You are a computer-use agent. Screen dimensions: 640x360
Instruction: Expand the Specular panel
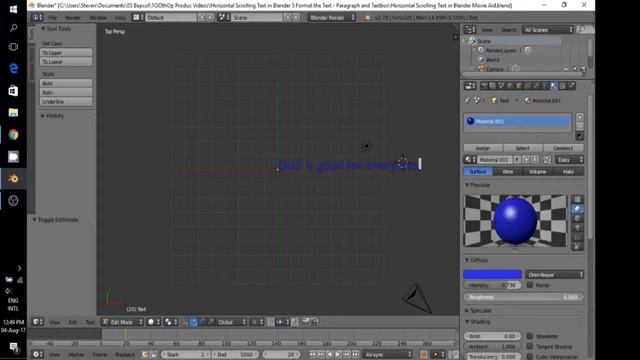coord(478,311)
